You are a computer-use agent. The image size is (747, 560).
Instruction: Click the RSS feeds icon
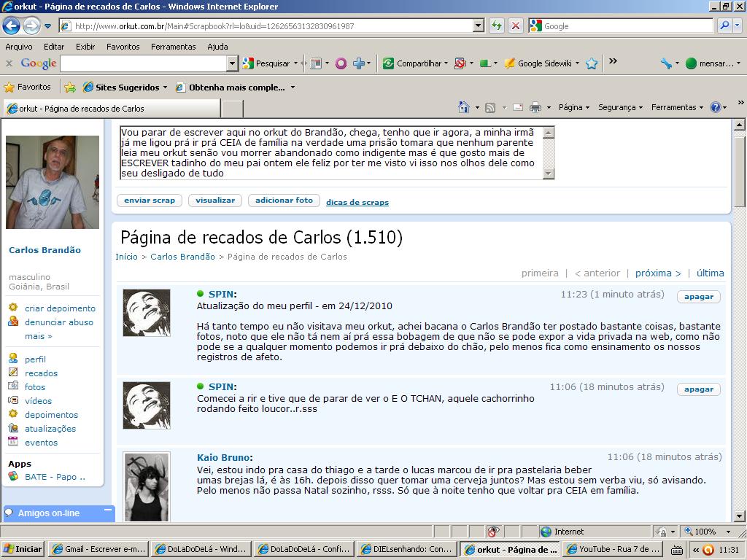coord(490,108)
